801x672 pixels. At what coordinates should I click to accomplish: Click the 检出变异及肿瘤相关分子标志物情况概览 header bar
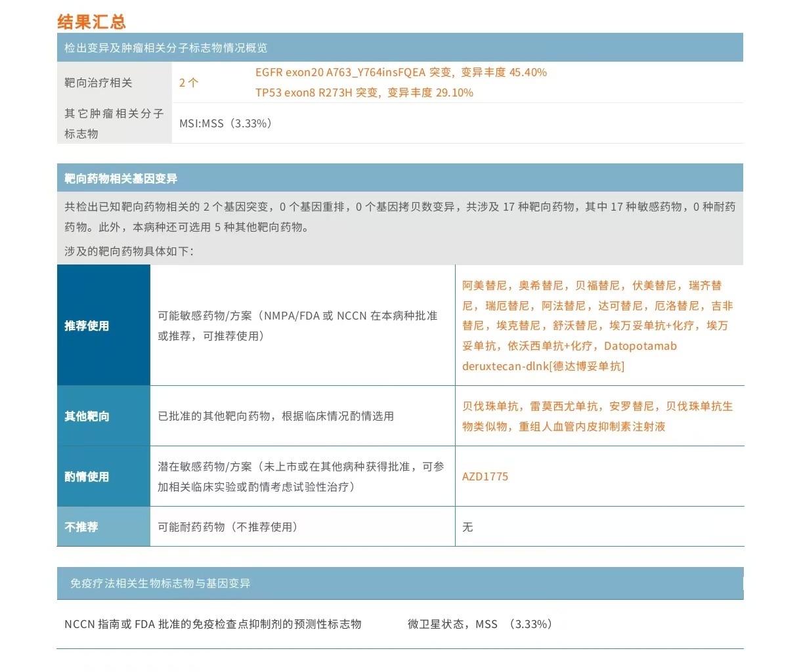(165, 48)
